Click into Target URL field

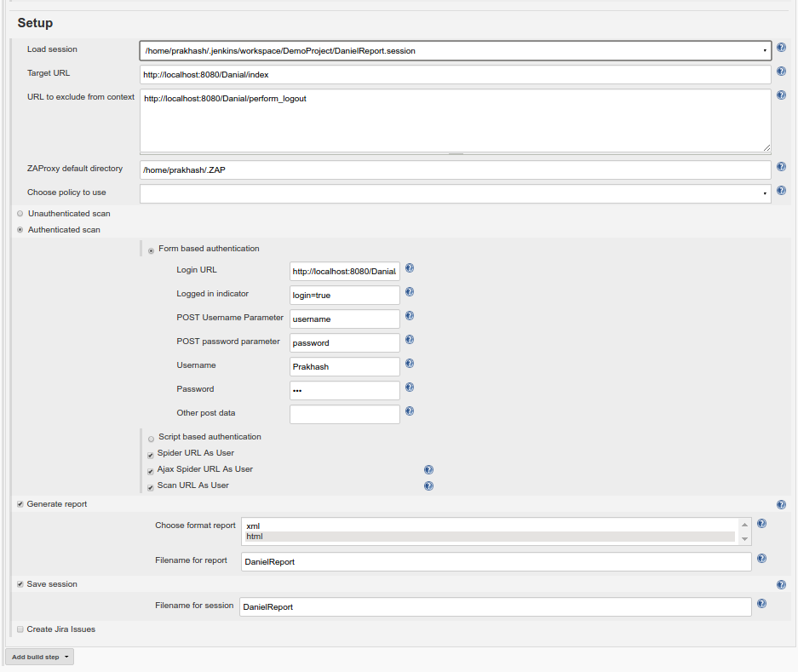point(455,74)
